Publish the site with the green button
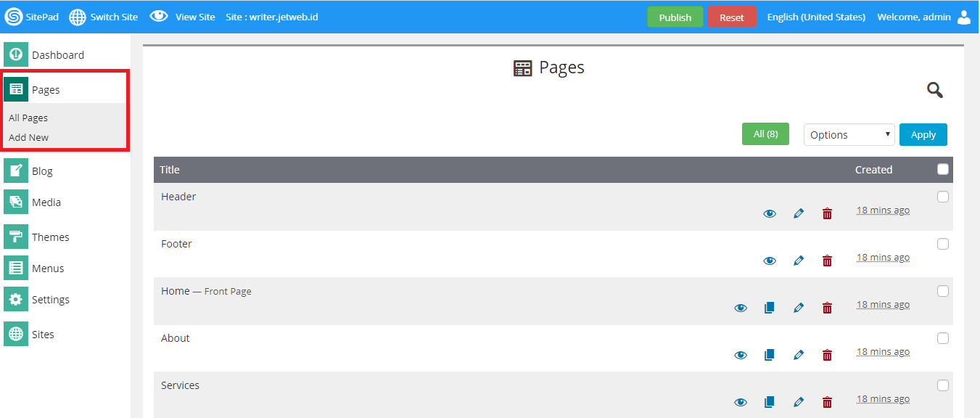Screen dimensions: 980x418 [674, 16]
